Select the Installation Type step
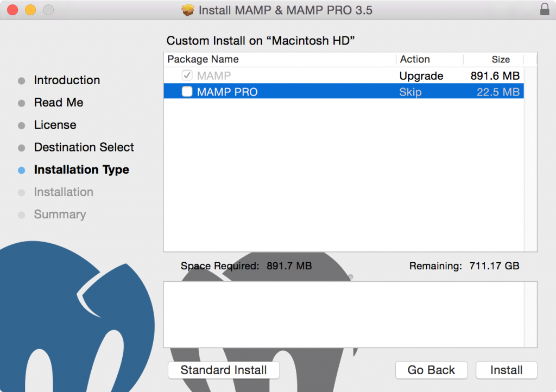Viewport: 556px width, 392px height. point(81,170)
